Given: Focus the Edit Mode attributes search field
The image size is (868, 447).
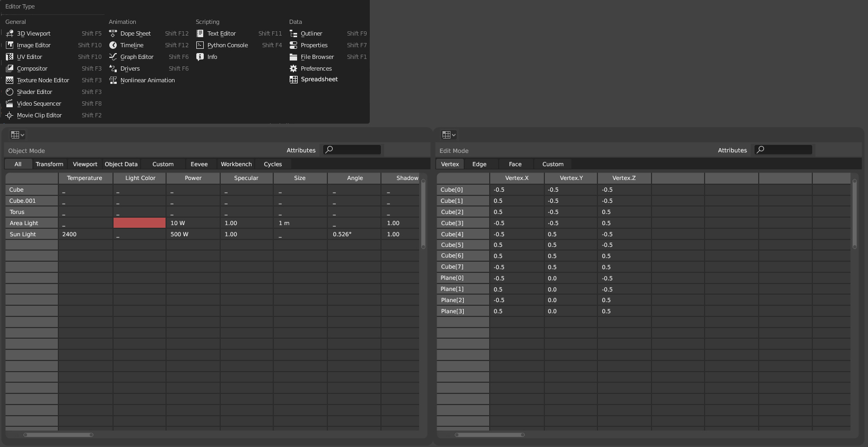Looking at the screenshot, I should pyautogui.click(x=784, y=150).
